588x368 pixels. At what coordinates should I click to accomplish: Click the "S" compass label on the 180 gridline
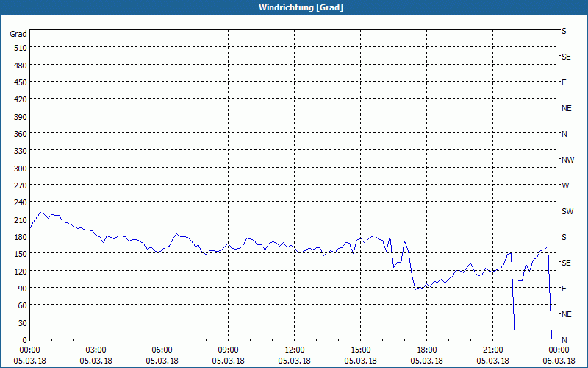coord(564,237)
